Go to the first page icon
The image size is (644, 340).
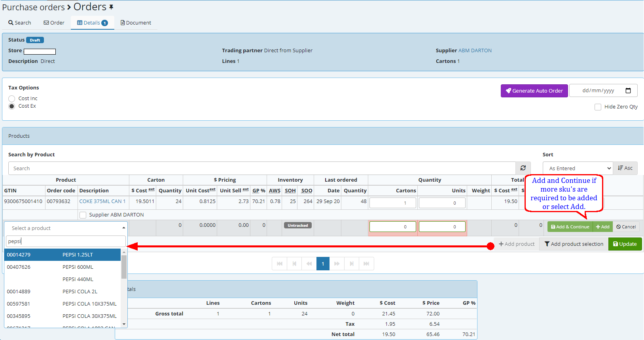(x=279, y=264)
